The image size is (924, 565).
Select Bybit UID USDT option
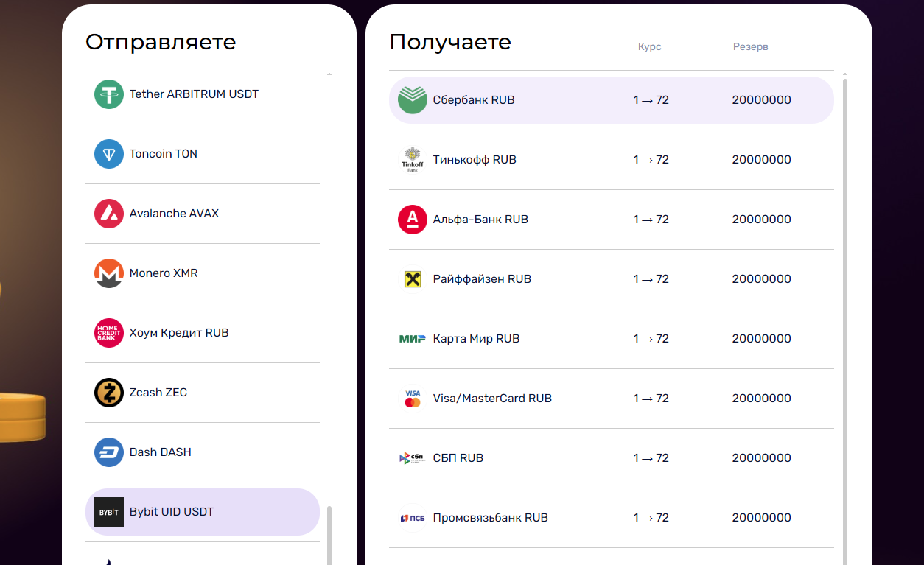pos(203,512)
